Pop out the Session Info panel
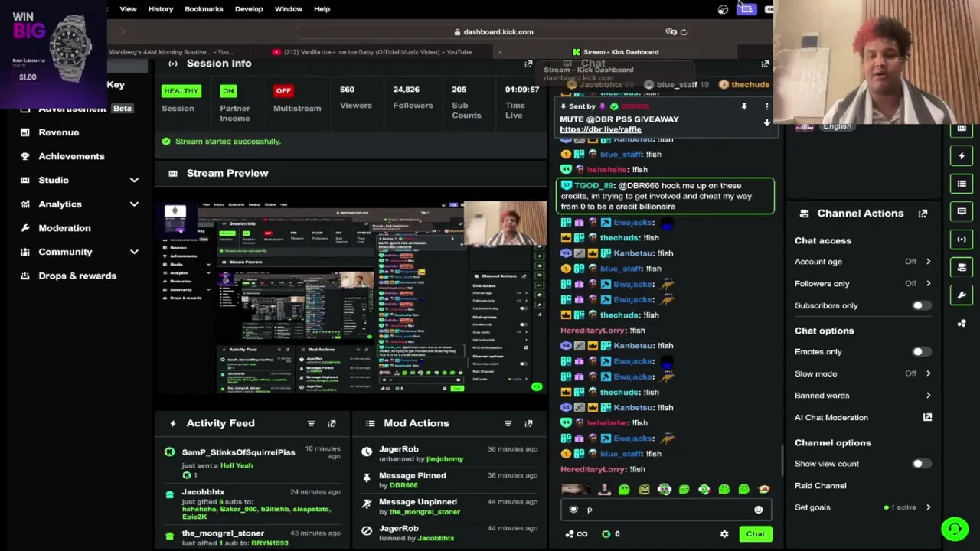 click(x=528, y=64)
